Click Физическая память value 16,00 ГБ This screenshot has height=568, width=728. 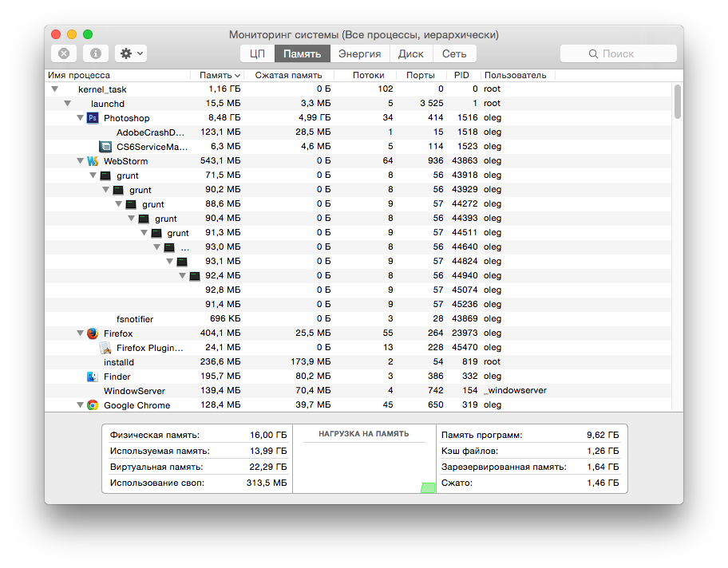268,435
